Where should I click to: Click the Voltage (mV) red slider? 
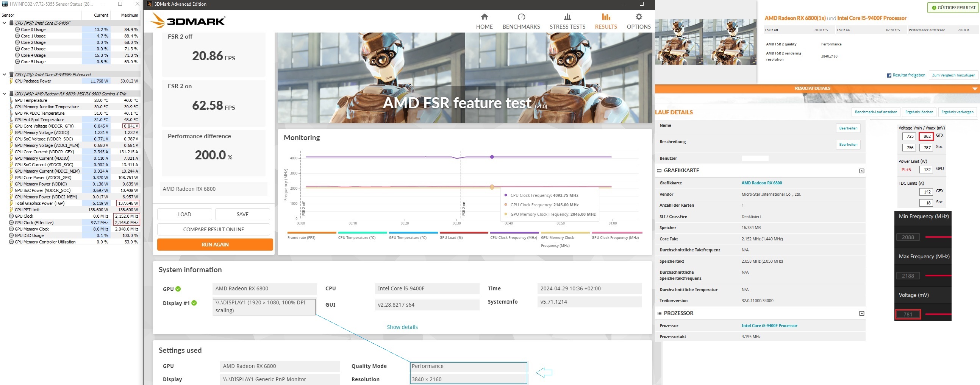[x=938, y=314]
